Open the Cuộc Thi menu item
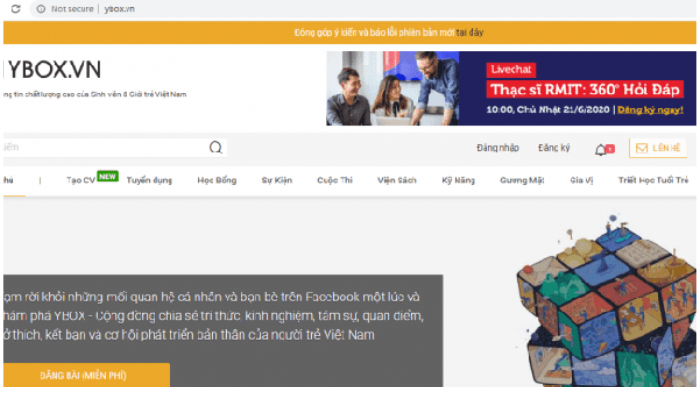The height and width of the screenshot is (400, 700). (335, 180)
